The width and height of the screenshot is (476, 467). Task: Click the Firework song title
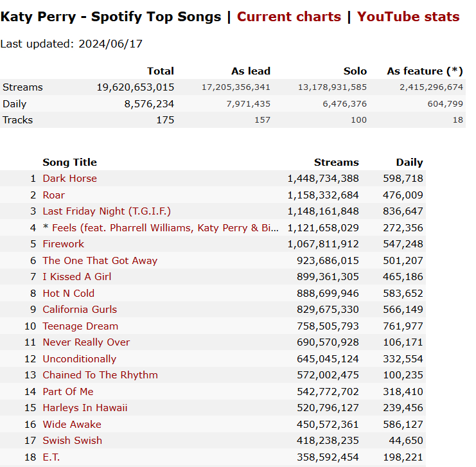(63, 244)
